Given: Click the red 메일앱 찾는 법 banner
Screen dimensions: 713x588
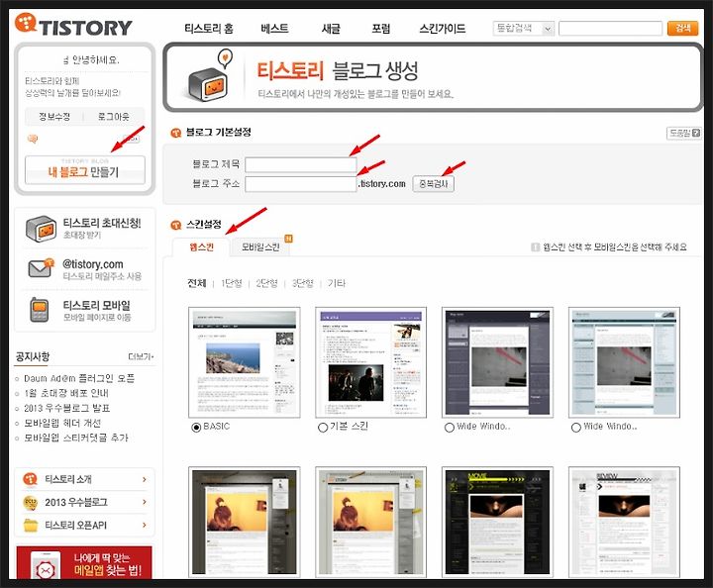Looking at the screenshot, I should [x=84, y=562].
